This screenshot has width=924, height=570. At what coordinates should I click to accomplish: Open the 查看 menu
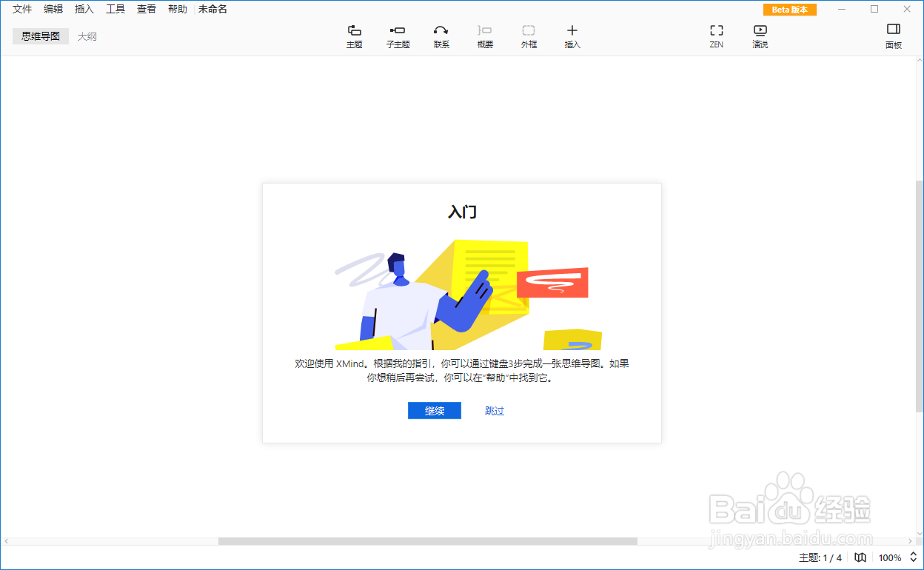tap(147, 9)
